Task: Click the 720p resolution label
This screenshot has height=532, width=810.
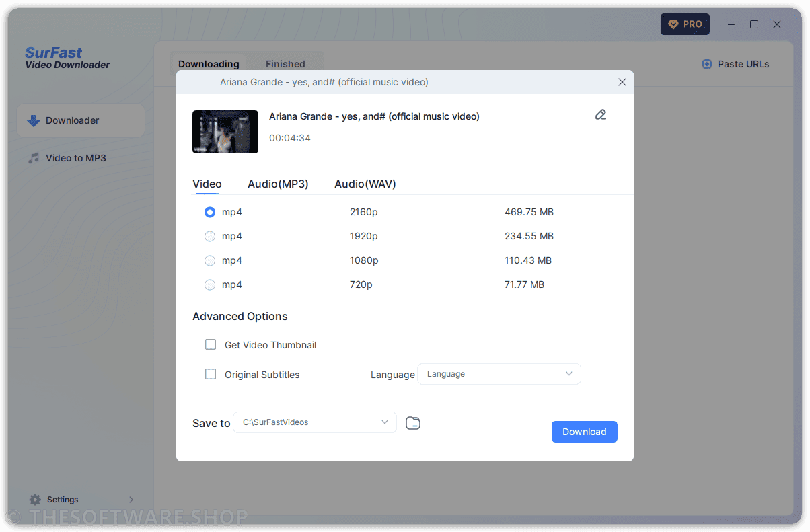Action: 361,284
